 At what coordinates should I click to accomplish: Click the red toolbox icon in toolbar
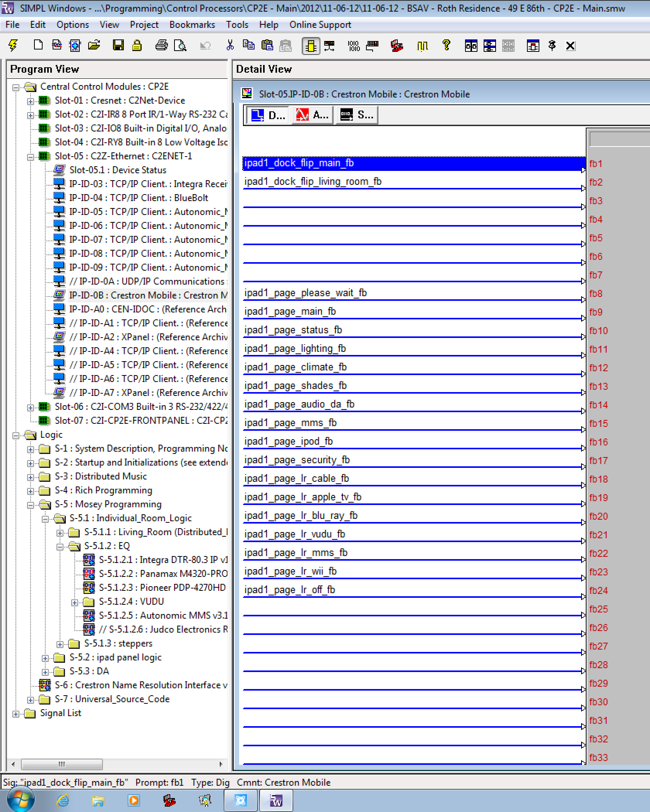[x=397, y=46]
